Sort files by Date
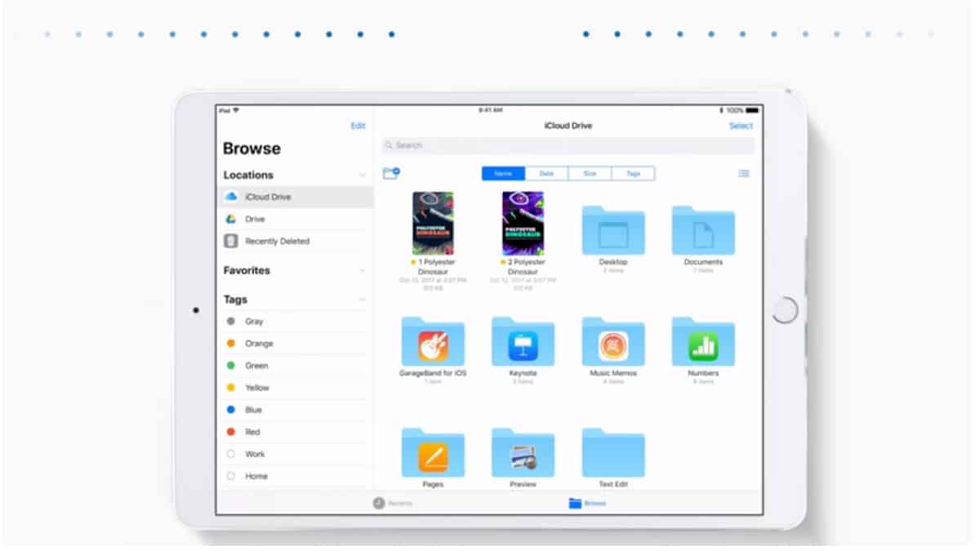The width and height of the screenshot is (980, 551). pyautogui.click(x=546, y=173)
